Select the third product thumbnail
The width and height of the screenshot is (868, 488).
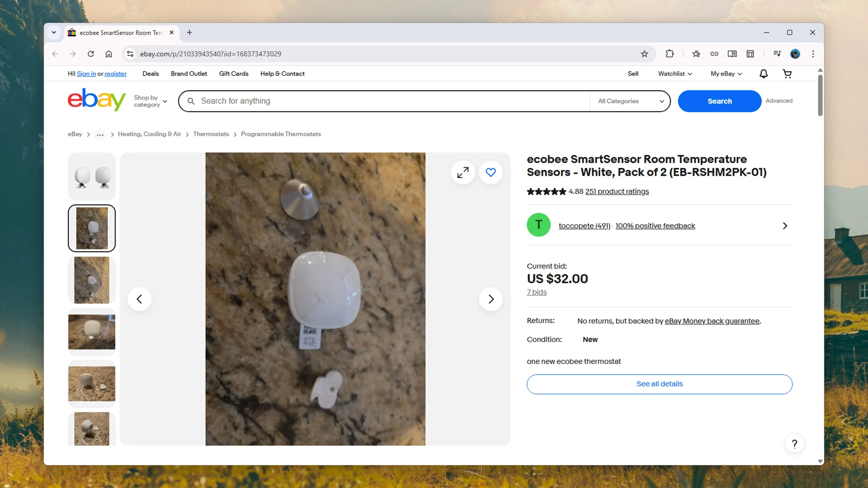pos(92,280)
